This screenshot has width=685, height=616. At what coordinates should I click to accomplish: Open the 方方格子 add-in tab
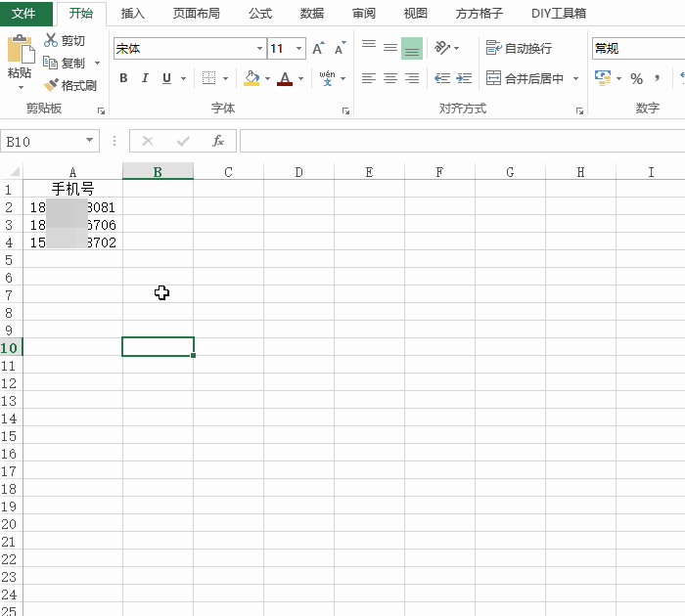tap(479, 14)
